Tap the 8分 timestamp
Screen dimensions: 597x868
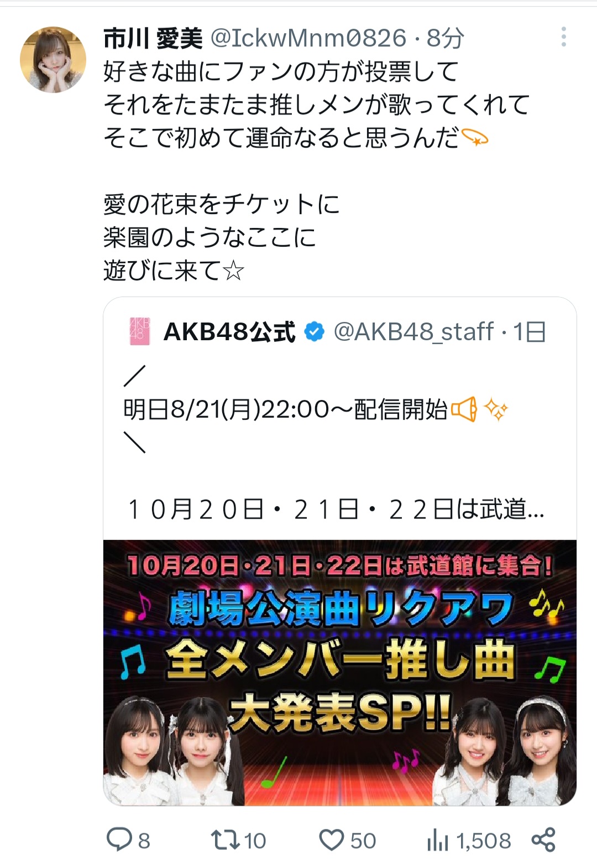tap(446, 38)
